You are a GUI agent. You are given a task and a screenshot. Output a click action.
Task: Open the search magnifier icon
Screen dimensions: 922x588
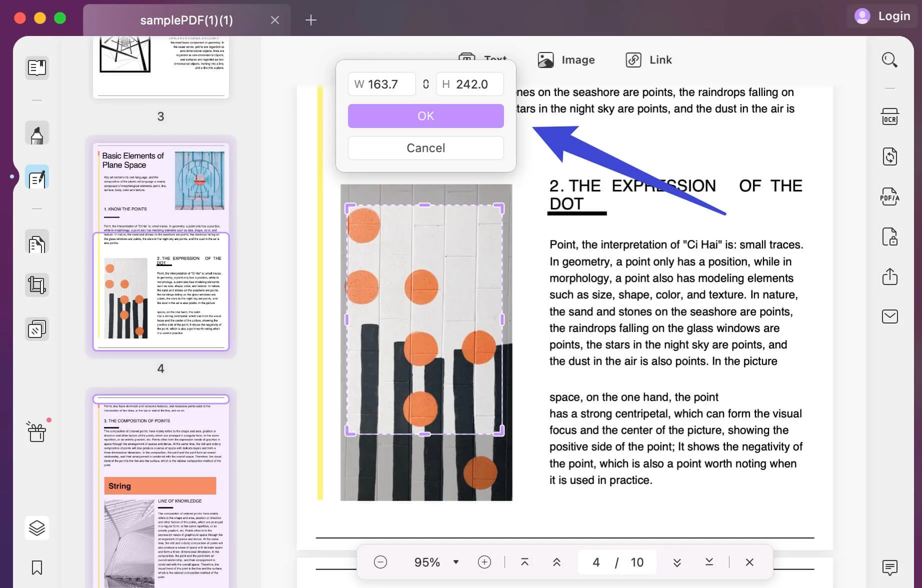point(889,60)
